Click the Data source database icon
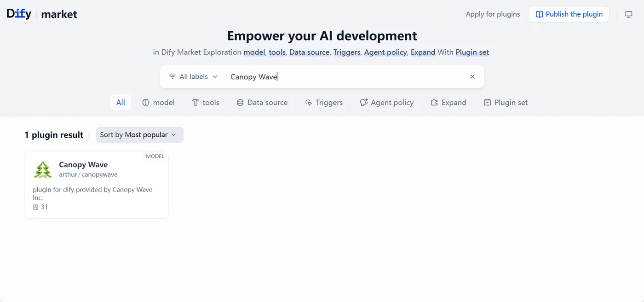644x302 pixels. coord(240,103)
